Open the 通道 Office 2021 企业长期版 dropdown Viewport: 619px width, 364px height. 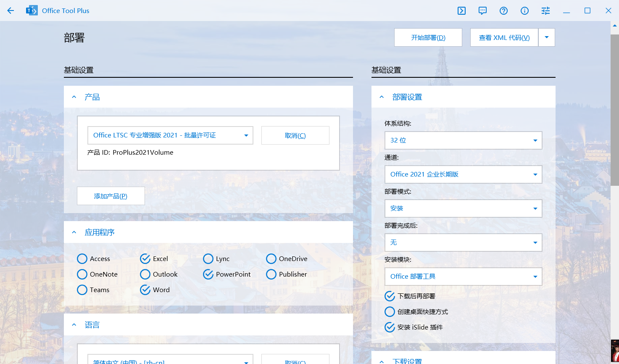[463, 174]
